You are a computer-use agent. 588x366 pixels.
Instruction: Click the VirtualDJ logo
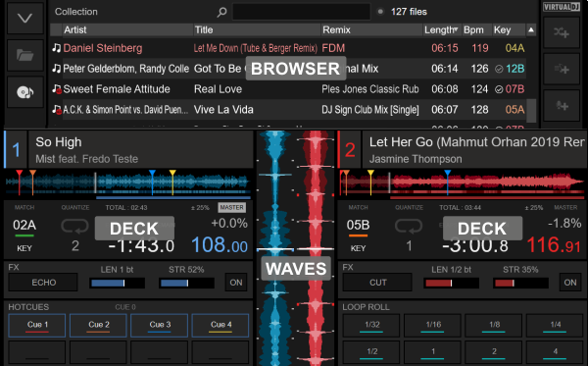(x=562, y=7)
